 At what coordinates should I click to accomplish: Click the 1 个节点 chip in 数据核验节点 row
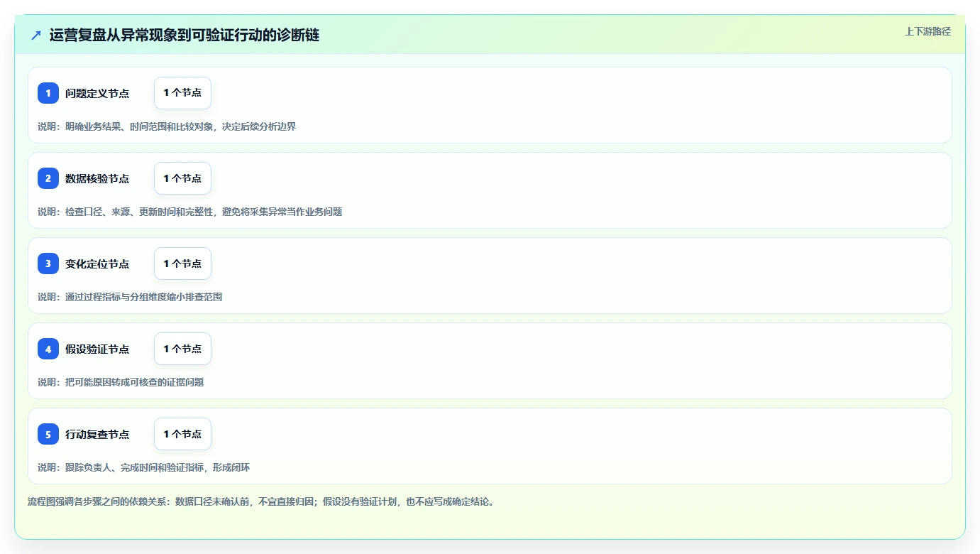[x=182, y=178]
